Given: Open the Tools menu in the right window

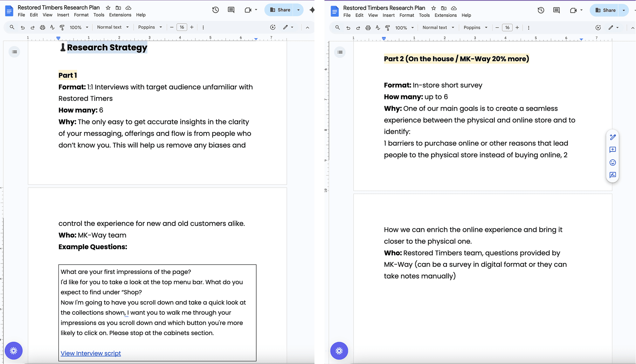Looking at the screenshot, I should pyautogui.click(x=424, y=15).
